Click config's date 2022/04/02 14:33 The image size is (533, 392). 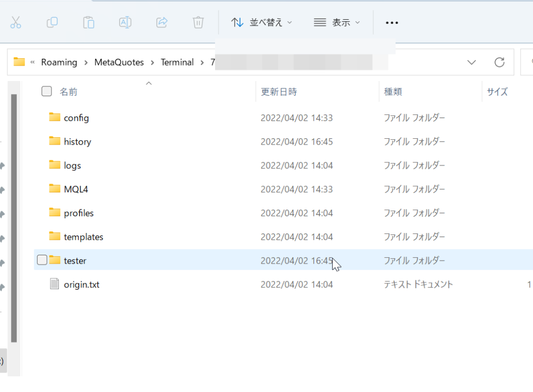click(296, 118)
